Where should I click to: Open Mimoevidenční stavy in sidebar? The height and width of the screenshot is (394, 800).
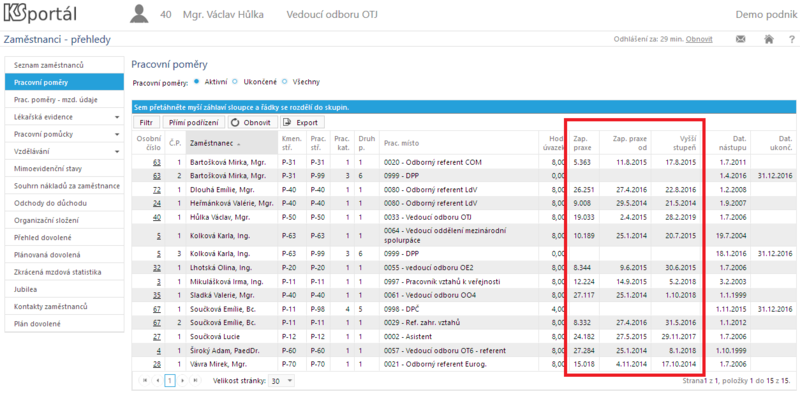pos(64,168)
